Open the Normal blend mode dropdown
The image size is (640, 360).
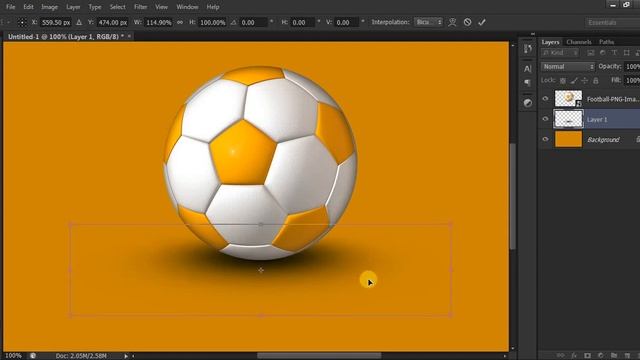click(x=568, y=67)
